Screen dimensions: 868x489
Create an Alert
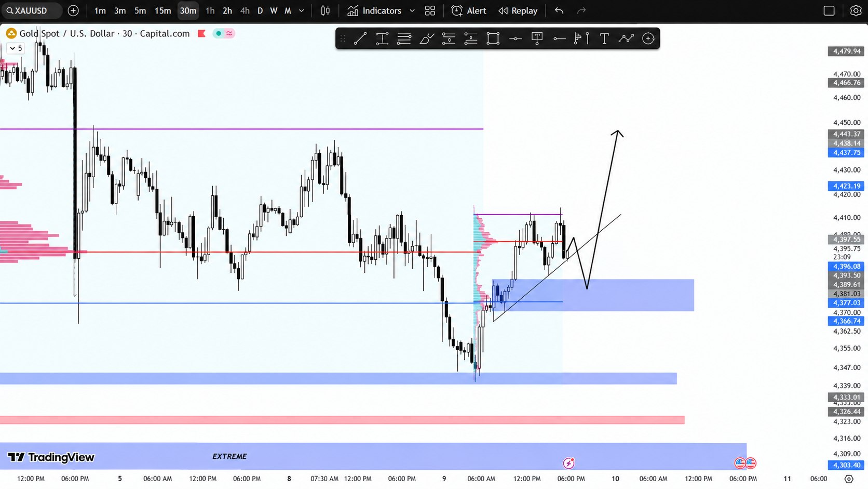pos(469,10)
